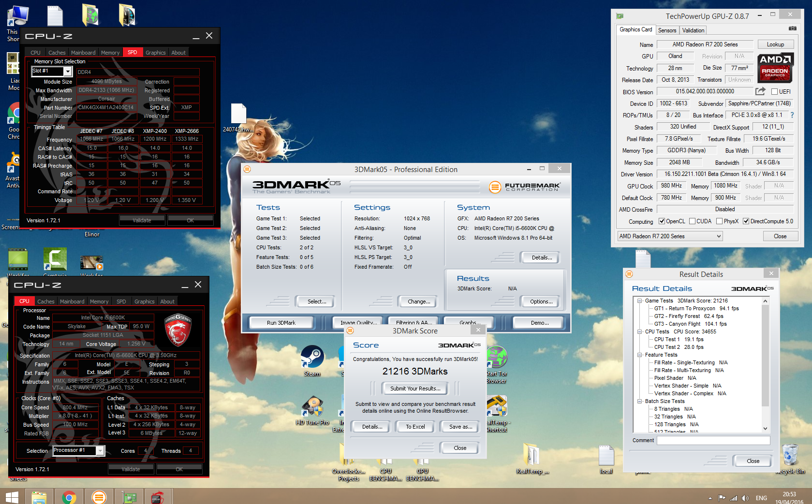Click Save as... in 3DMark Score dialog
This screenshot has height=504, width=812.
460,427
